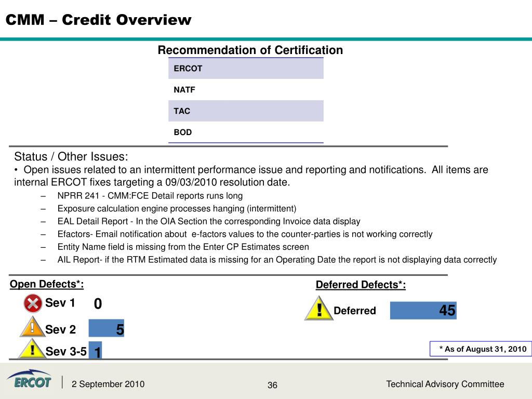Select the Deferred bar showing 45
Screen dimensions: 532x399
pyautogui.click(x=423, y=311)
